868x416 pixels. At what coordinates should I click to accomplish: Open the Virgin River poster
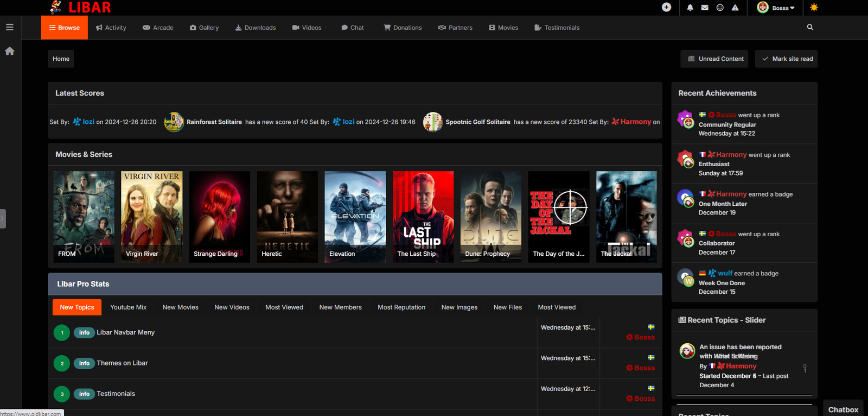pyautogui.click(x=152, y=217)
